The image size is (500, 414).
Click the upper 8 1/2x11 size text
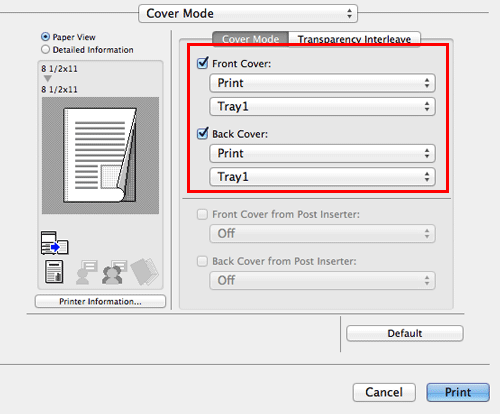pos(59,69)
